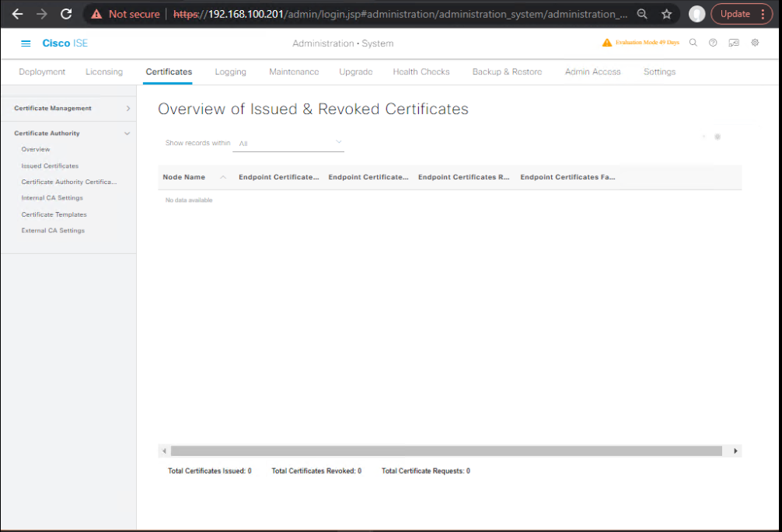The width and height of the screenshot is (782, 532).
Task: Open the Admin Access tab
Action: tap(593, 71)
